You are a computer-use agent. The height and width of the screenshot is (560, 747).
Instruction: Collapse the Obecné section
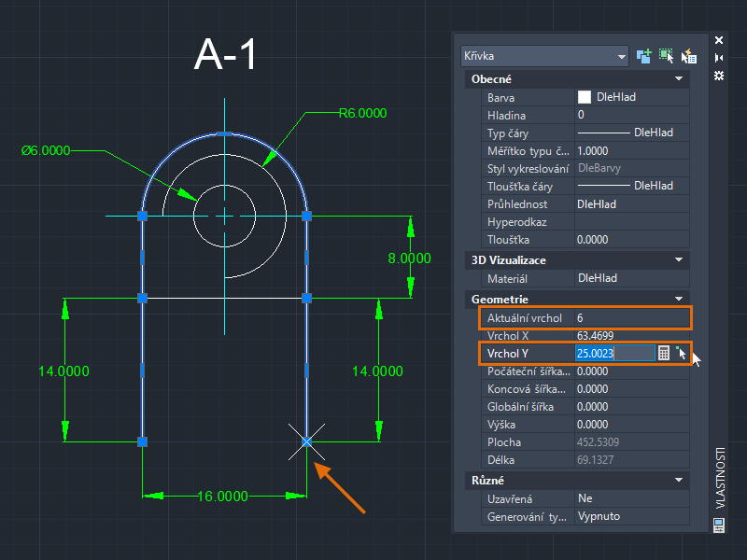click(x=679, y=78)
